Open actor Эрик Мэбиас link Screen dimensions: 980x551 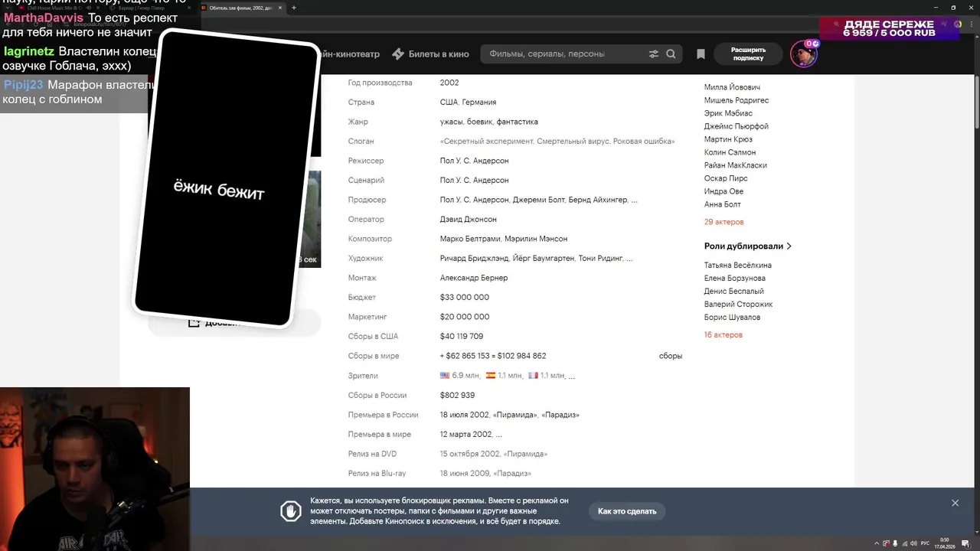pyautogui.click(x=728, y=113)
